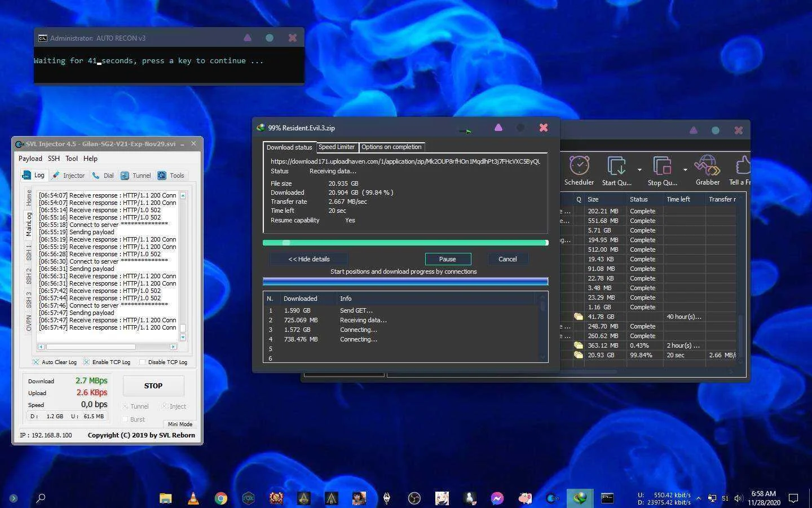Launch VLC media player from the taskbar

coord(193,498)
